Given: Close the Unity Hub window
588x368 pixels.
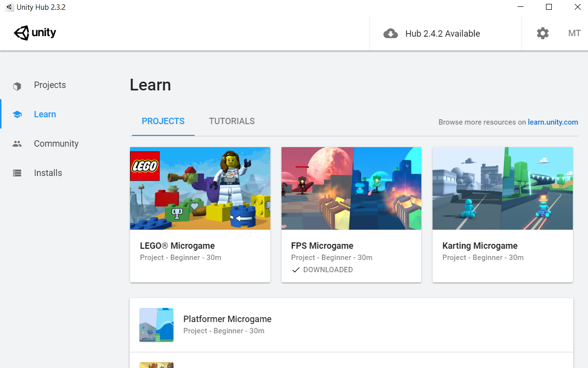Looking at the screenshot, I should pos(577,7).
